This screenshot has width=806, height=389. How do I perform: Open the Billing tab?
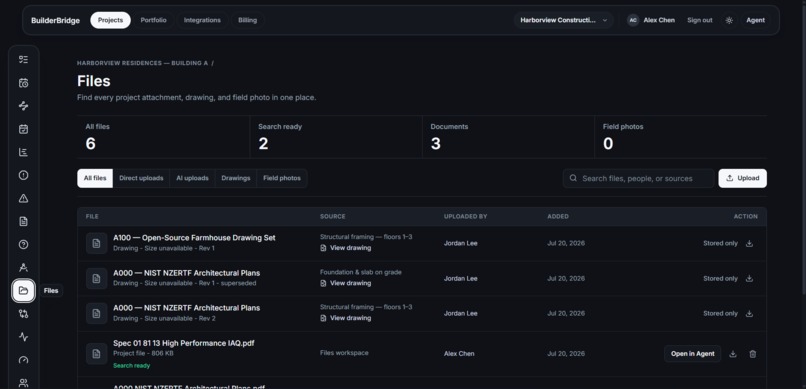(247, 21)
